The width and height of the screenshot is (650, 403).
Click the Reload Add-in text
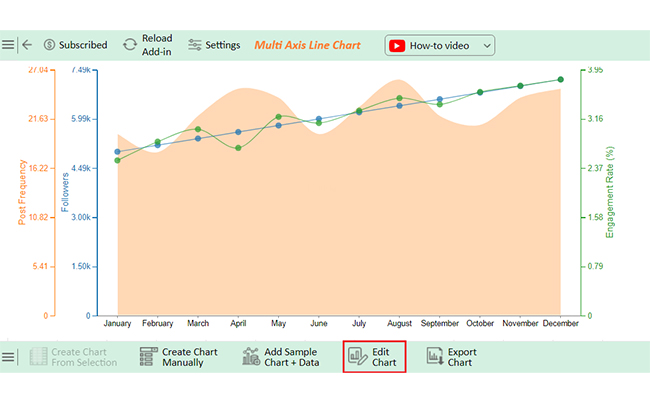(157, 45)
